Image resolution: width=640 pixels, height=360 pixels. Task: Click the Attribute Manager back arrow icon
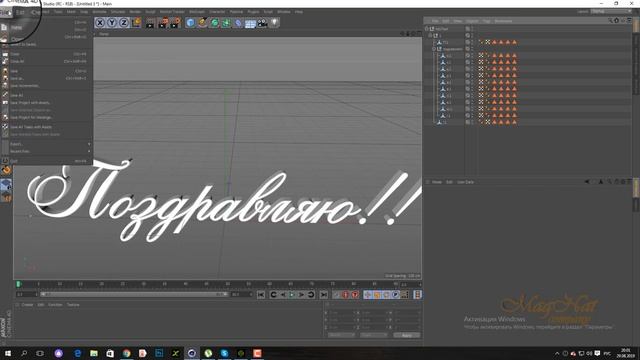pos(587,182)
